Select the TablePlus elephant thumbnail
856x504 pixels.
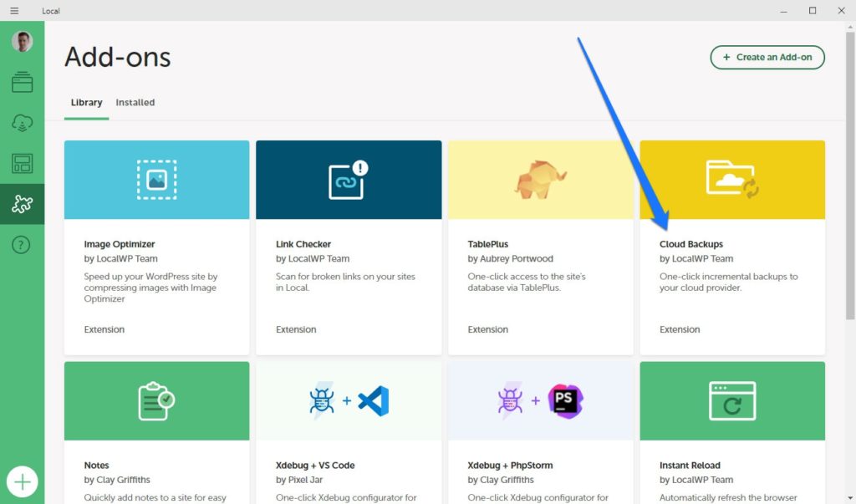pos(540,180)
